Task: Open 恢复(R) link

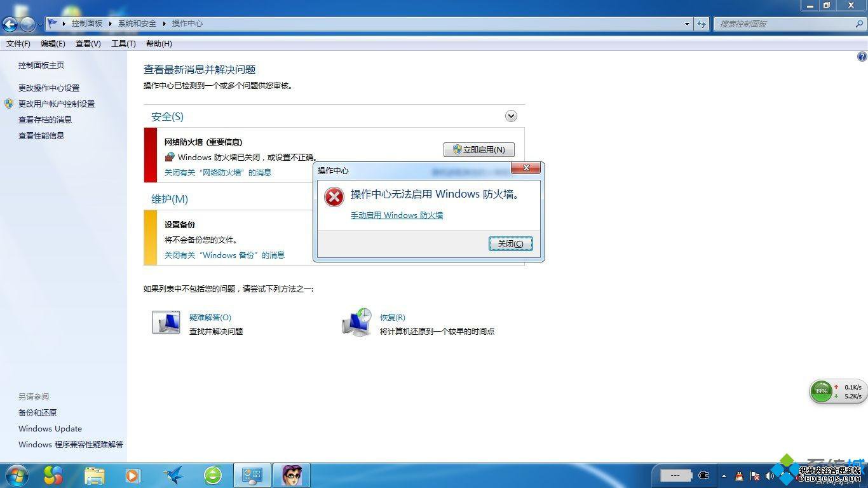Action: (x=393, y=317)
